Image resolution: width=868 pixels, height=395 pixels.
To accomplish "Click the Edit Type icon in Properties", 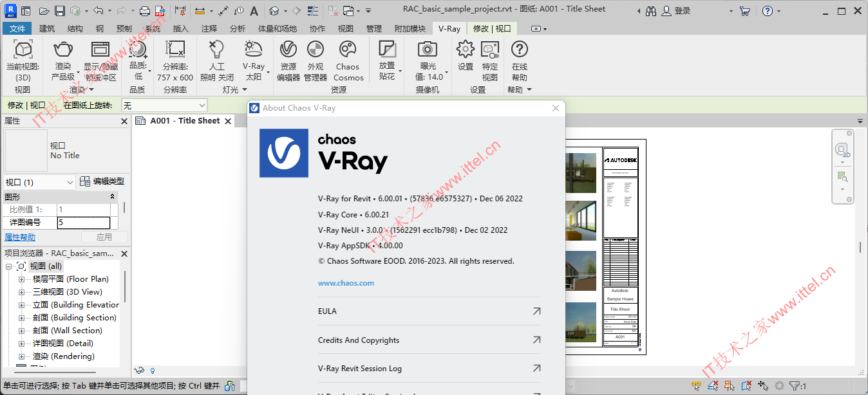I will tap(85, 182).
